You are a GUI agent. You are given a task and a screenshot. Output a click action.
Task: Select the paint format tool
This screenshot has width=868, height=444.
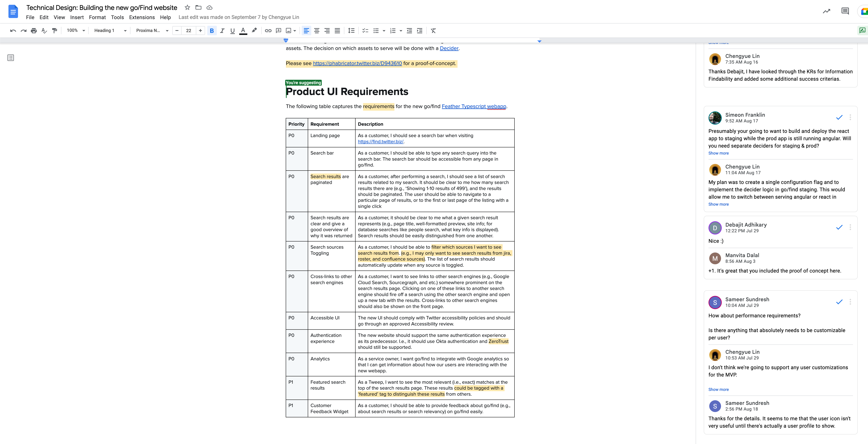coord(55,31)
